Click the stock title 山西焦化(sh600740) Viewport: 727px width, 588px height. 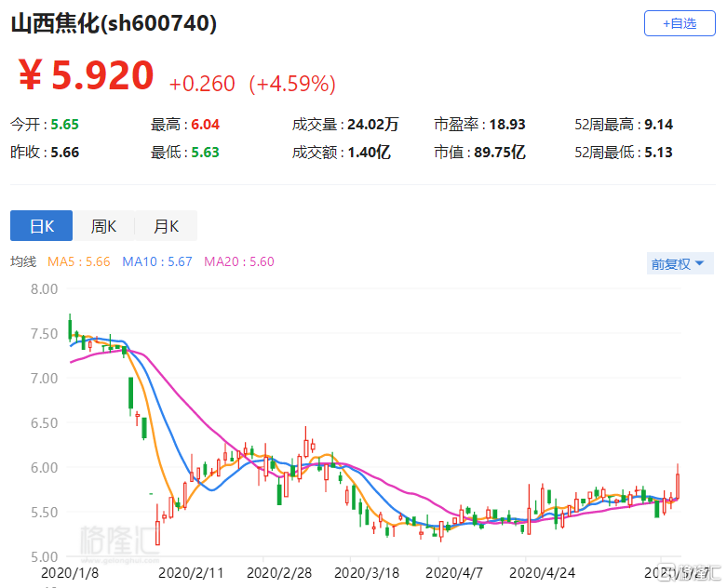(x=114, y=23)
